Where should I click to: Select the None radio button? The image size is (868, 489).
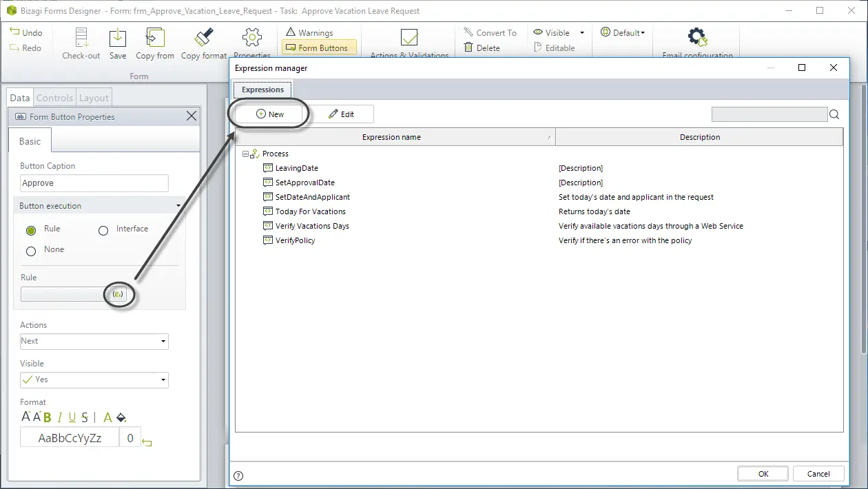coord(31,251)
